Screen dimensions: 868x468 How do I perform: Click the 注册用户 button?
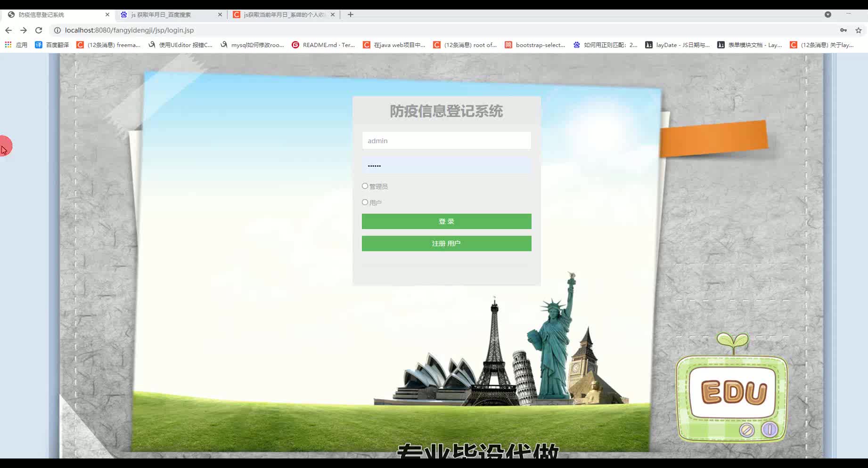pos(446,243)
